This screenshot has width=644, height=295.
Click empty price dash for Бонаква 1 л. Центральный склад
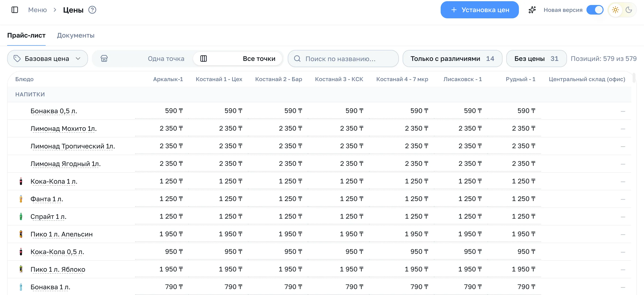click(x=623, y=287)
